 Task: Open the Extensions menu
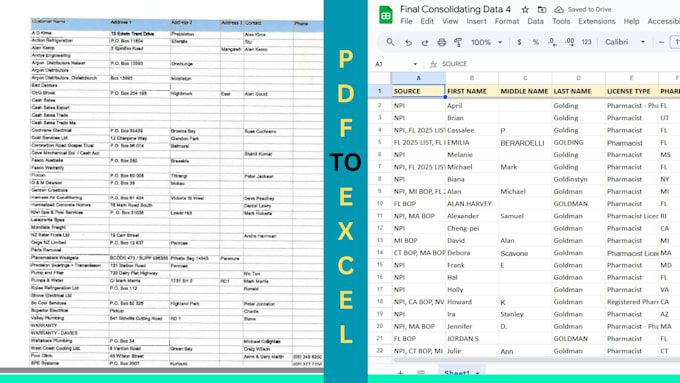click(596, 21)
